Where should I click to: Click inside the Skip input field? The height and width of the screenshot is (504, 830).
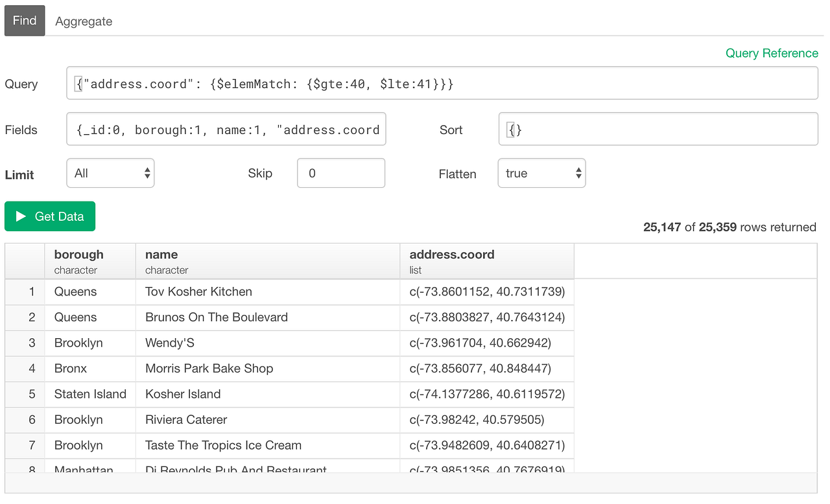pyautogui.click(x=340, y=172)
